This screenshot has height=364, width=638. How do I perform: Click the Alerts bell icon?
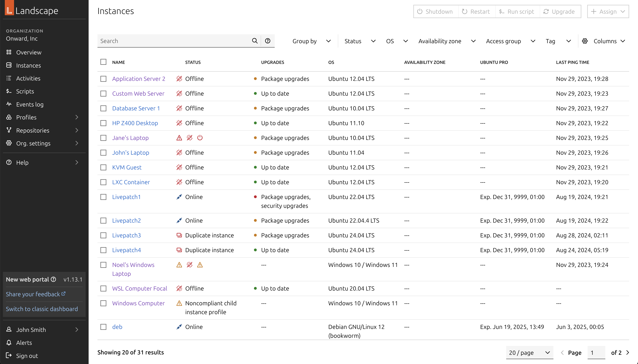pyautogui.click(x=9, y=343)
